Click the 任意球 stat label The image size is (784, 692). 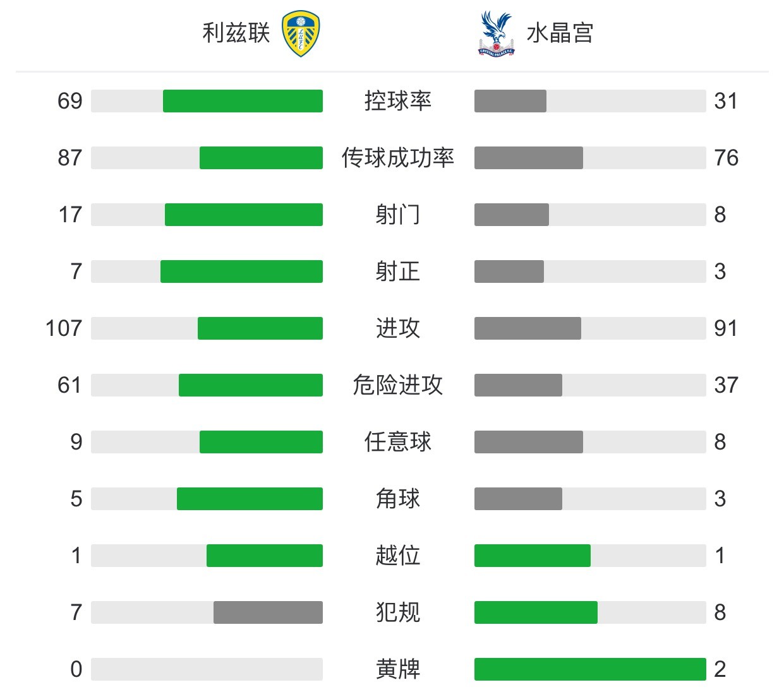(398, 442)
